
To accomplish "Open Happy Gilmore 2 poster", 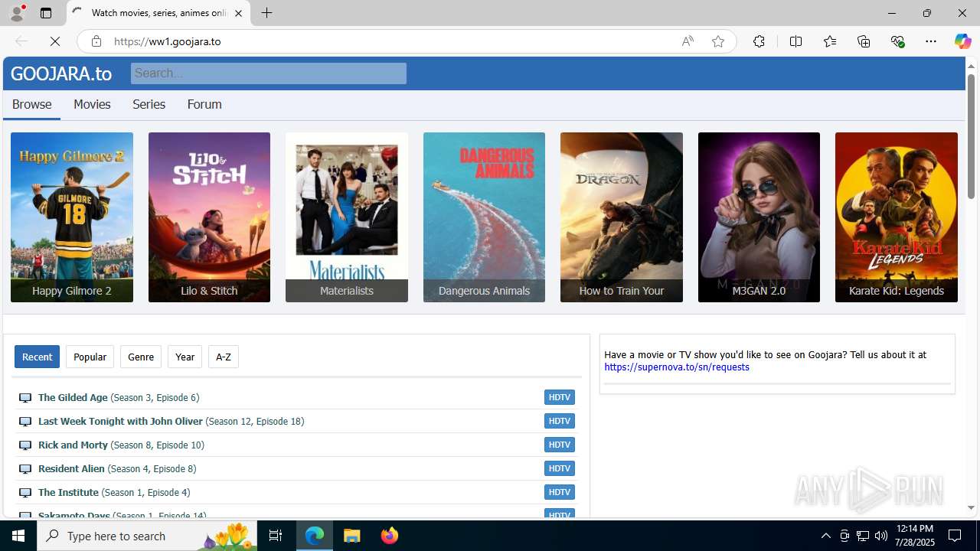I will [x=72, y=217].
